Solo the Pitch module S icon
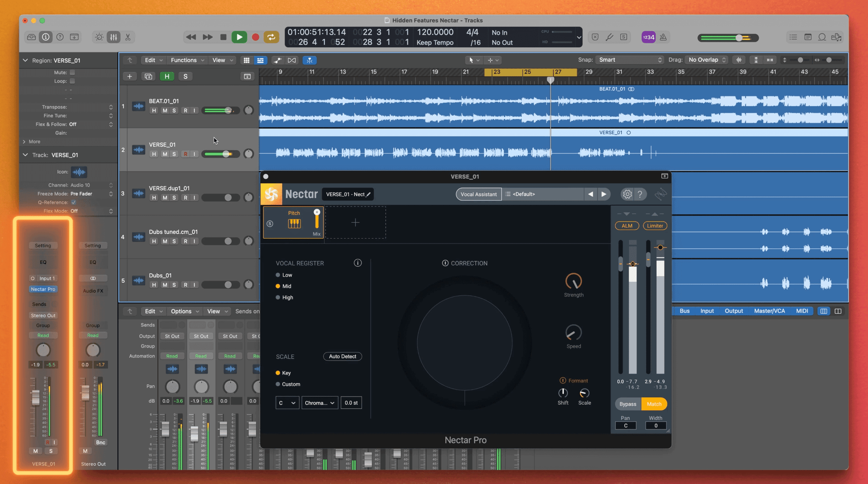Viewport: 868px width, 484px height. click(x=270, y=224)
